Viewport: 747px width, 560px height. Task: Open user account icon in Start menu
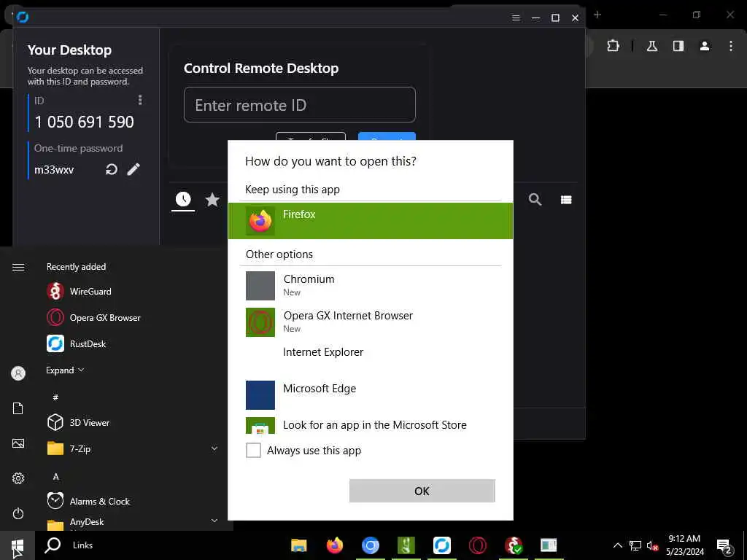(18, 373)
